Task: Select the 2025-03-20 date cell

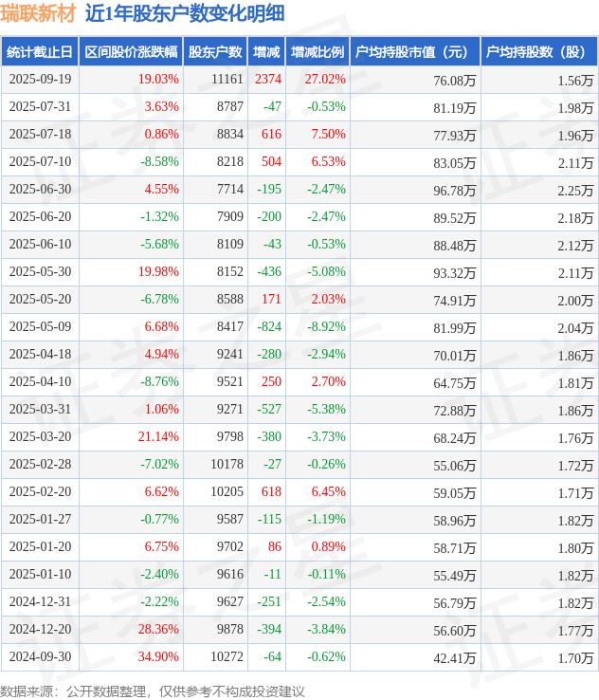Action: click(x=40, y=437)
